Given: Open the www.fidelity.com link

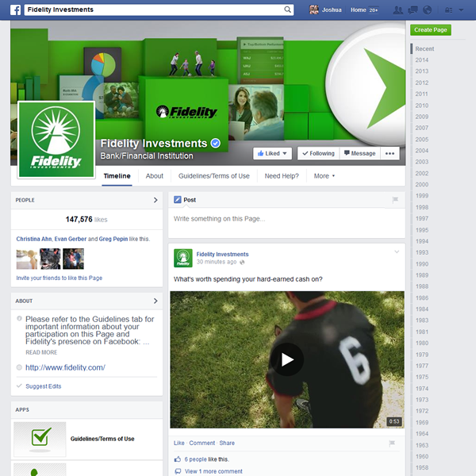Looking at the screenshot, I should click(x=65, y=368).
